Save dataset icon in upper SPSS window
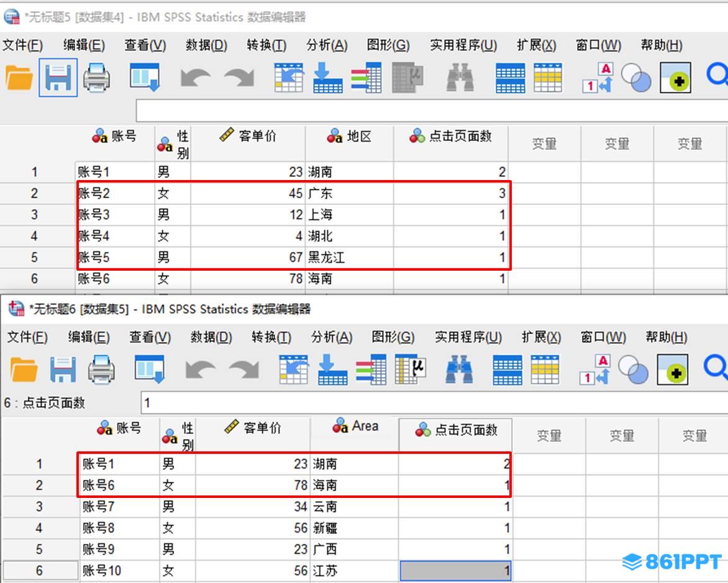The width and height of the screenshot is (728, 583). 58,78
